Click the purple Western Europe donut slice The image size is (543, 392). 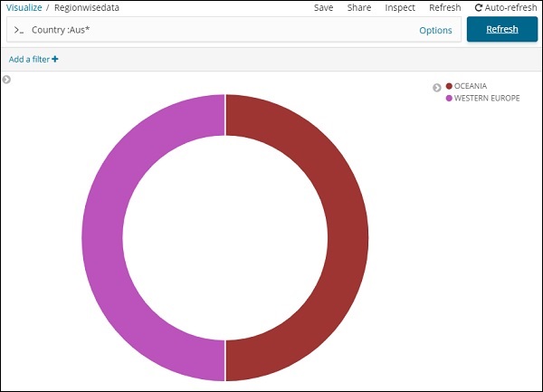tap(103, 237)
